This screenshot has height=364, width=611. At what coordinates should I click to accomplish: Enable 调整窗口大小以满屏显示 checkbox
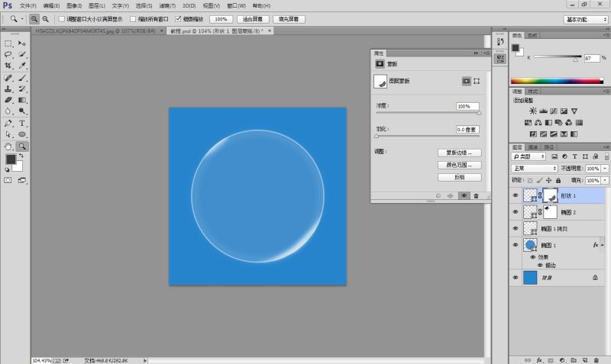(x=62, y=18)
